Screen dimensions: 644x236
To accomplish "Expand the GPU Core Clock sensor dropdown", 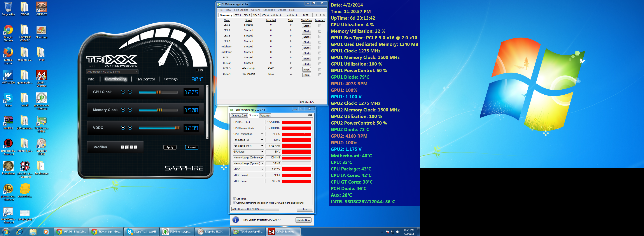I will [x=262, y=122].
